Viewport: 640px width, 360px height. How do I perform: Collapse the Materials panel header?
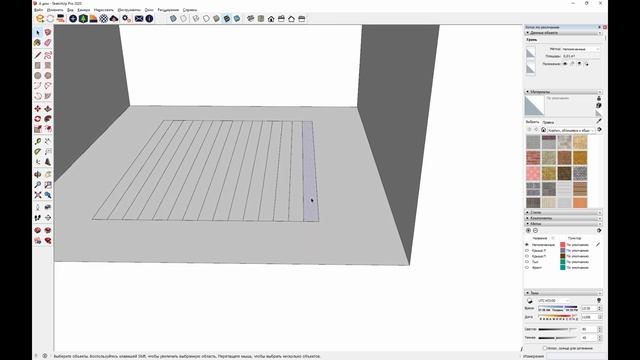coord(563,92)
